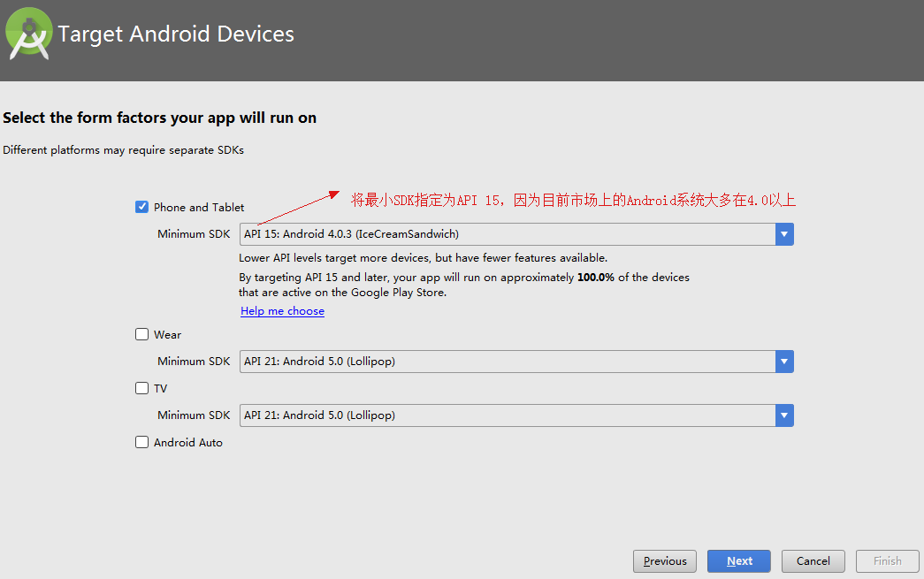This screenshot has width=924, height=579.
Task: Click the Android Studio logo icon
Action: 29,34
